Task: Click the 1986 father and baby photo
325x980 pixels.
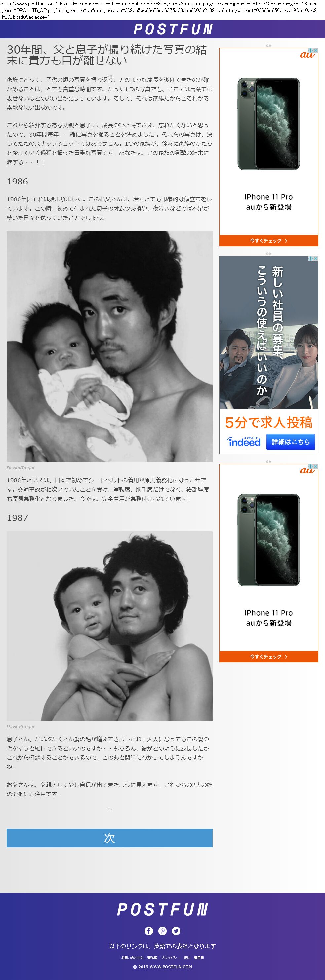Action: (x=110, y=347)
